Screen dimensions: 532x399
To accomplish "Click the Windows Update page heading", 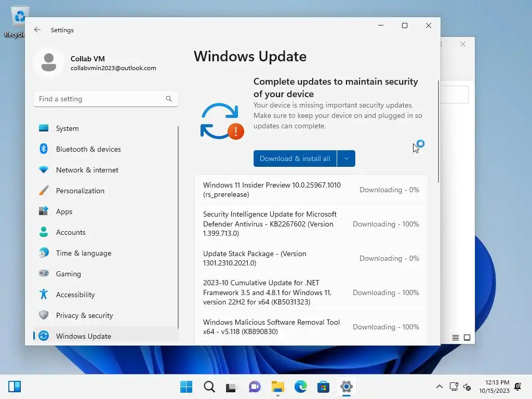I will pyautogui.click(x=250, y=56).
